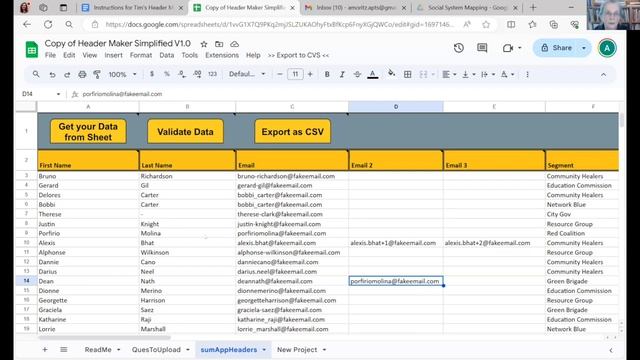The width and height of the screenshot is (640, 360).
Task: Switch to Social System Mapping browser tab
Action: [x=467, y=7]
